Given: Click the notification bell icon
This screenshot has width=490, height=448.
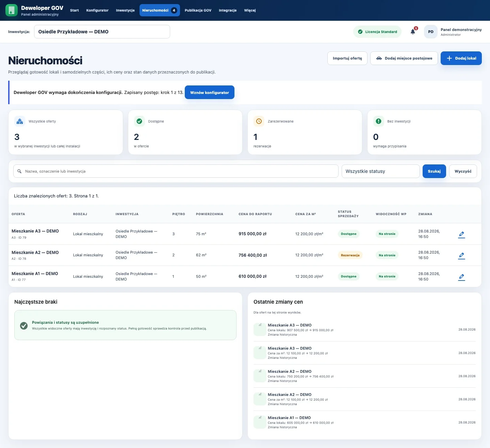Looking at the screenshot, I should pyautogui.click(x=413, y=32).
